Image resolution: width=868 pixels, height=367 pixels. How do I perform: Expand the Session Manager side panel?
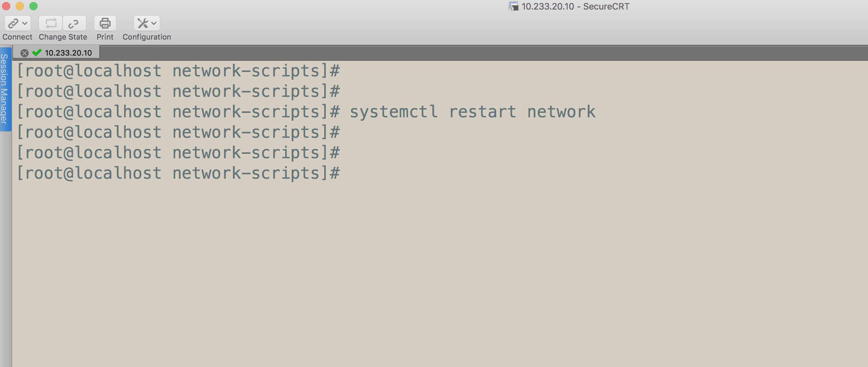pyautogui.click(x=5, y=89)
